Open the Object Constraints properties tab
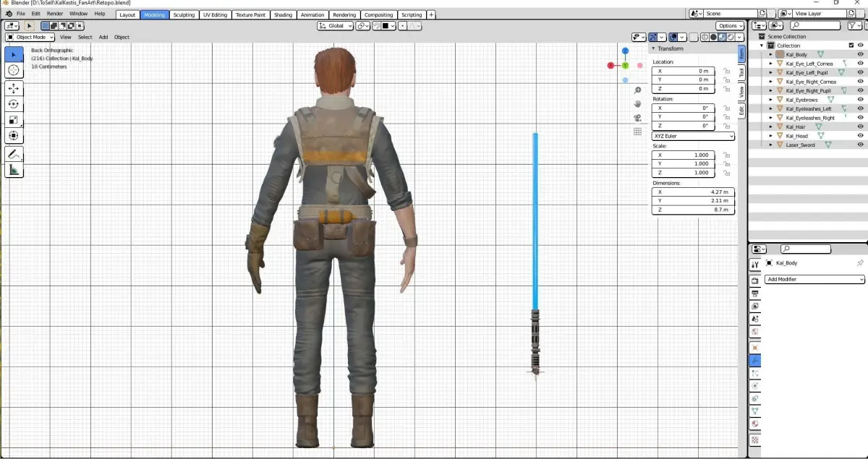868x459 pixels. click(755, 399)
